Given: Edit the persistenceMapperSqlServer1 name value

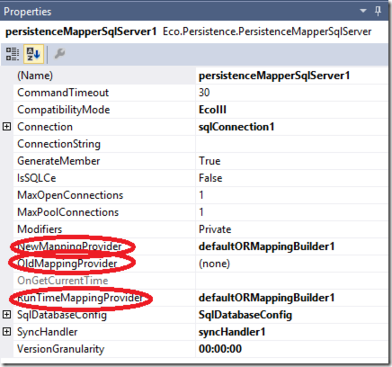Looking at the screenshot, I should click(x=274, y=76).
